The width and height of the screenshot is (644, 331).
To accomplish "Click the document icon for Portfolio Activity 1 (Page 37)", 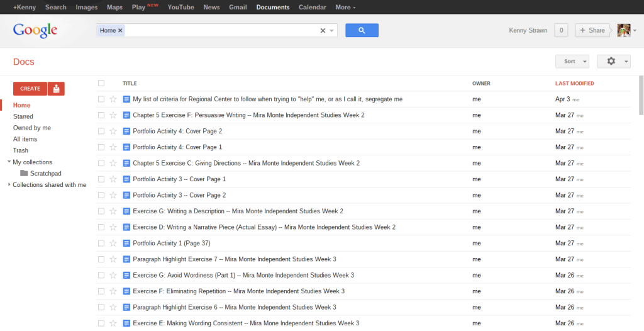I will (126, 243).
